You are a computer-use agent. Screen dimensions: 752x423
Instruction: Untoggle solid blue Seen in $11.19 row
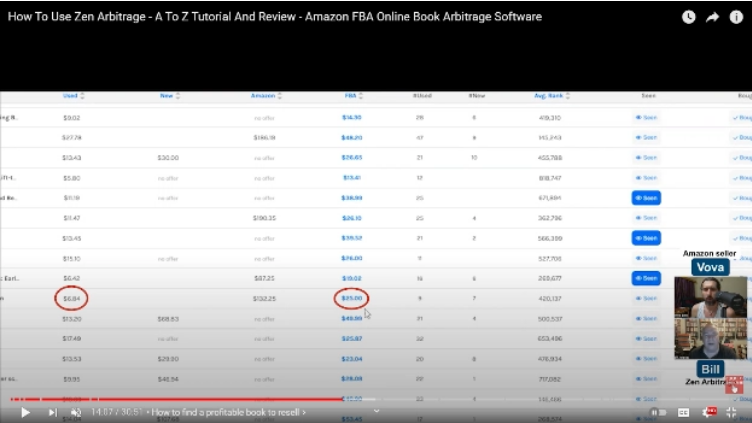point(646,198)
